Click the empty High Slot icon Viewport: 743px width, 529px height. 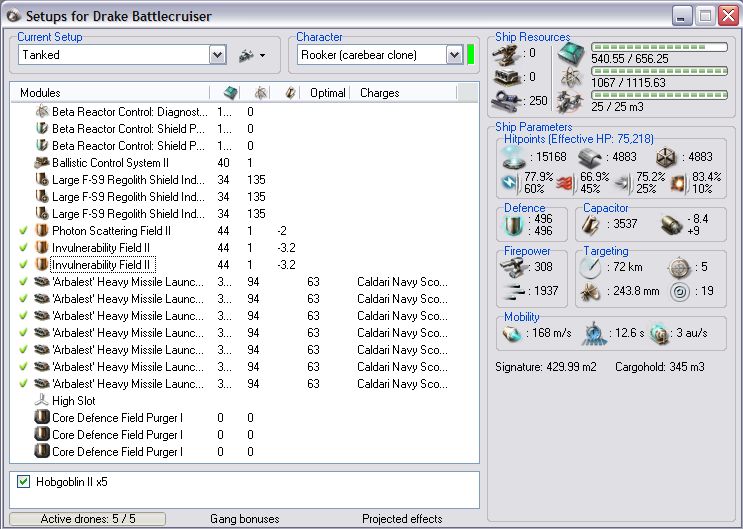(x=42, y=400)
